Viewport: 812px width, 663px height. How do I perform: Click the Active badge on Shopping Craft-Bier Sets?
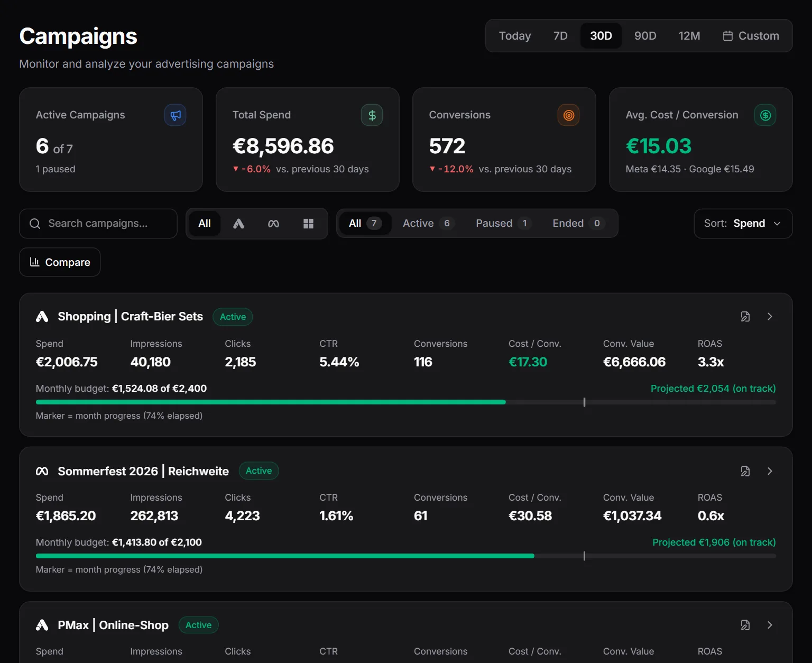(233, 317)
